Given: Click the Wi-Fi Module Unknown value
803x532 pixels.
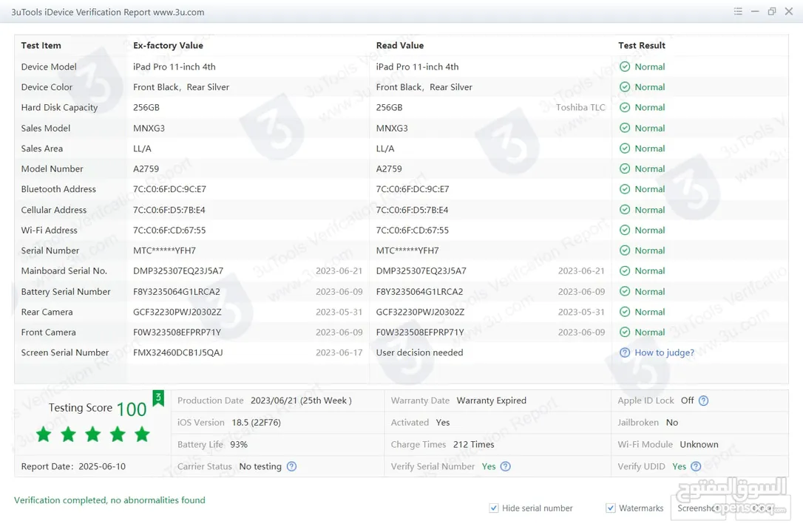Looking at the screenshot, I should [x=699, y=445].
